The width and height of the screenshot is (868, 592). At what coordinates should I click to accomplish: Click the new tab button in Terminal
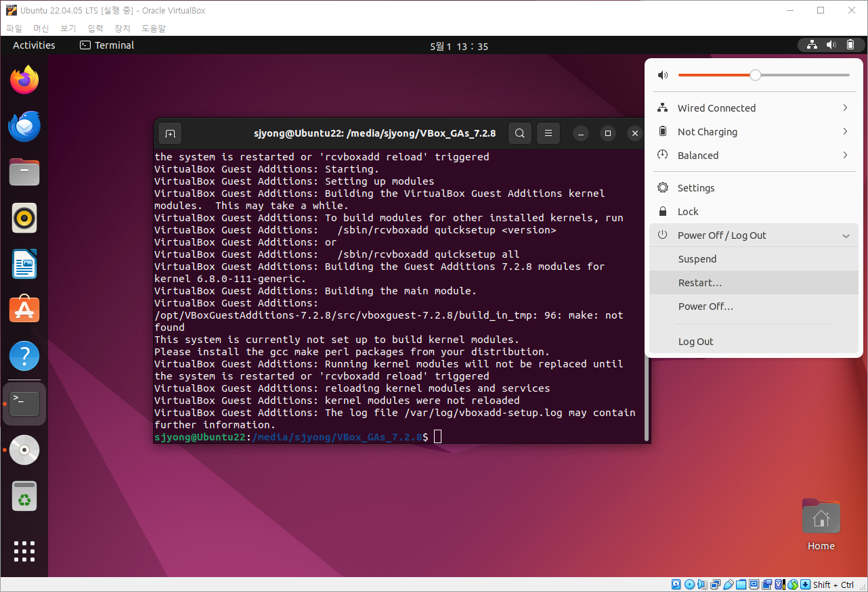pos(171,133)
